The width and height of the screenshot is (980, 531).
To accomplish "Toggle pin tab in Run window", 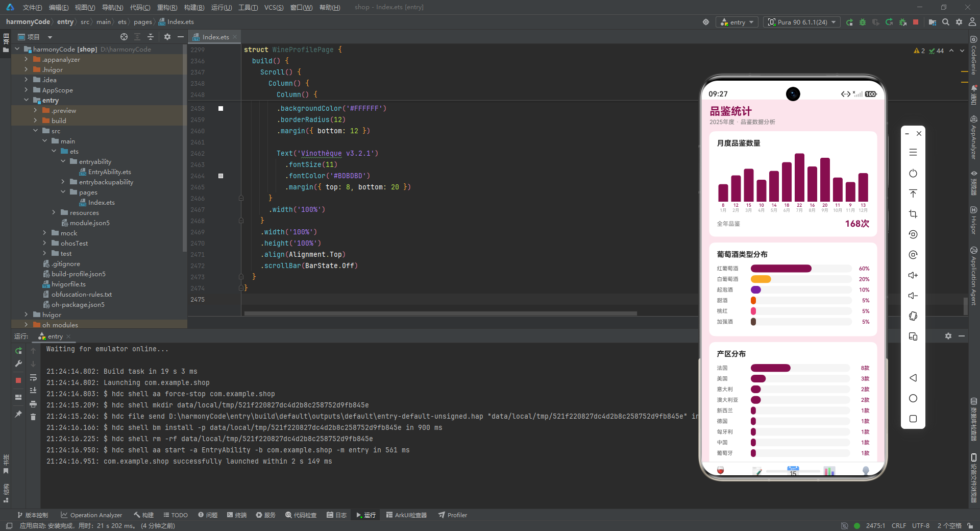I will (x=18, y=414).
